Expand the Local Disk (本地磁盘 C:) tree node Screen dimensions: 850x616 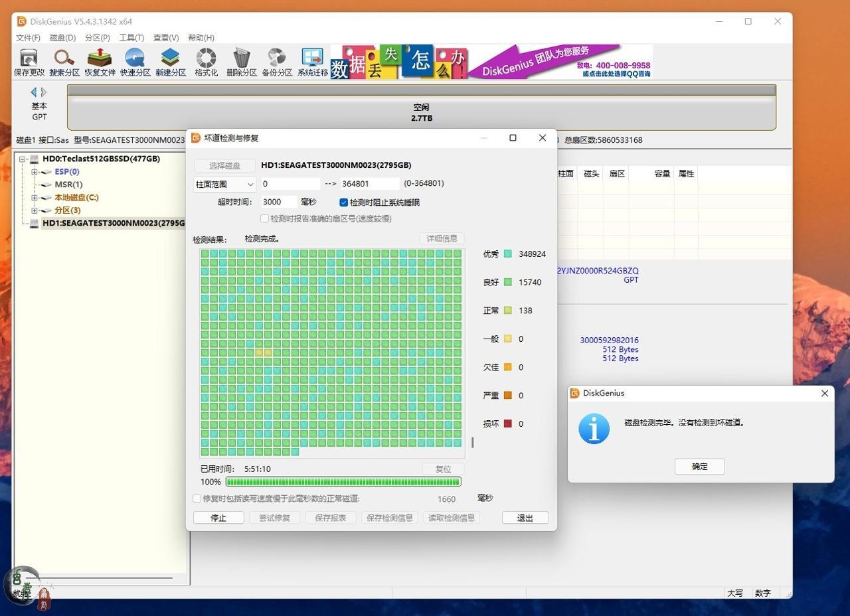pyautogui.click(x=35, y=198)
